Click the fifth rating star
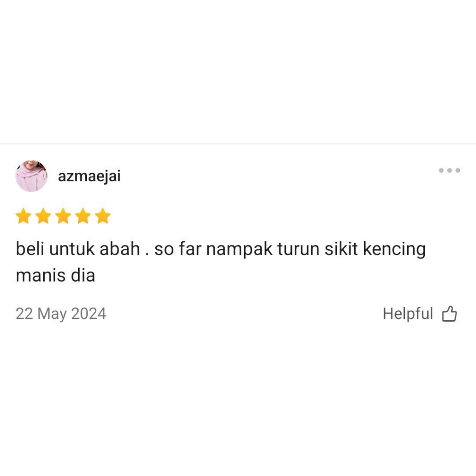This screenshot has height=476, width=476. (103, 216)
